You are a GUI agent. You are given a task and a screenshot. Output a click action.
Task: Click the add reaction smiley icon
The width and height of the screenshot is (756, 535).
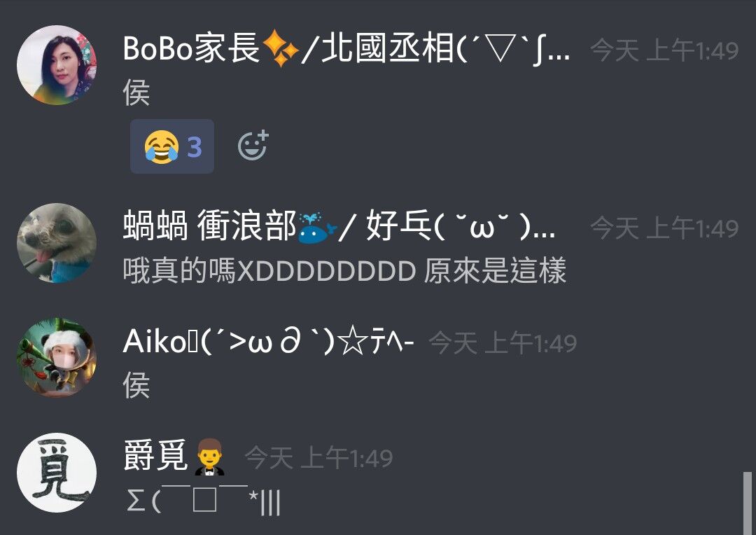[x=253, y=145]
